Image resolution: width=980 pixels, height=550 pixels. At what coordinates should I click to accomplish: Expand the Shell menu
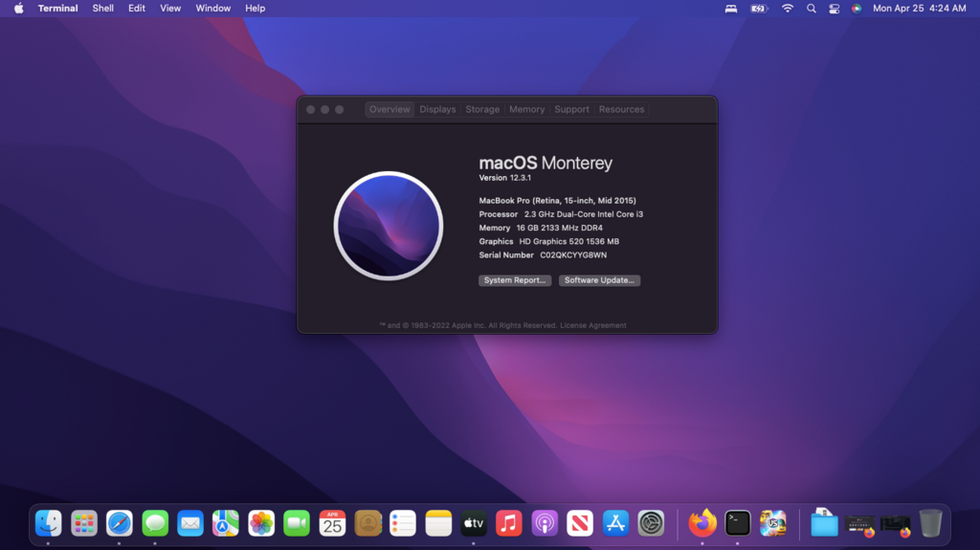pos(102,9)
